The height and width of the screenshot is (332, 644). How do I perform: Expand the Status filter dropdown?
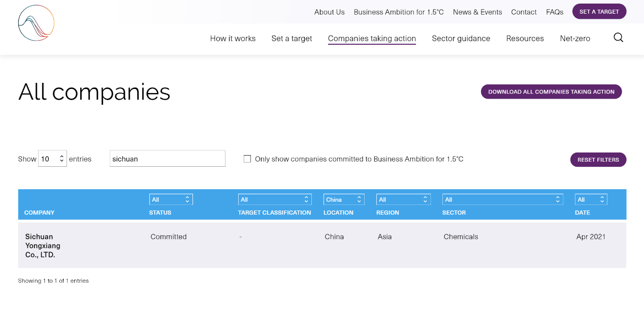171,199
